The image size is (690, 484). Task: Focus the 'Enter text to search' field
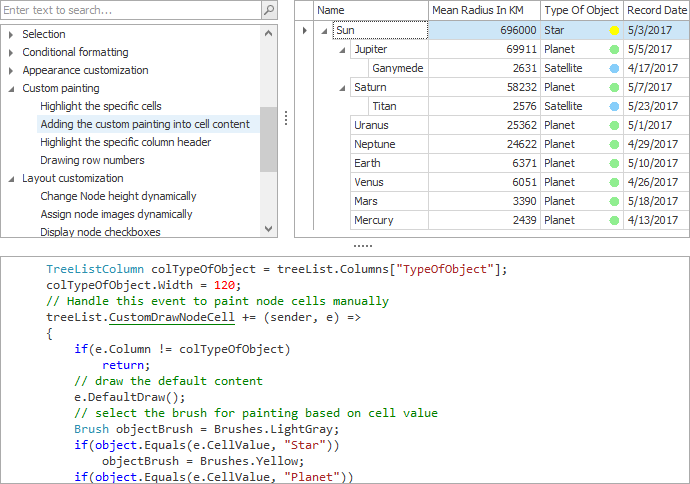(x=130, y=10)
